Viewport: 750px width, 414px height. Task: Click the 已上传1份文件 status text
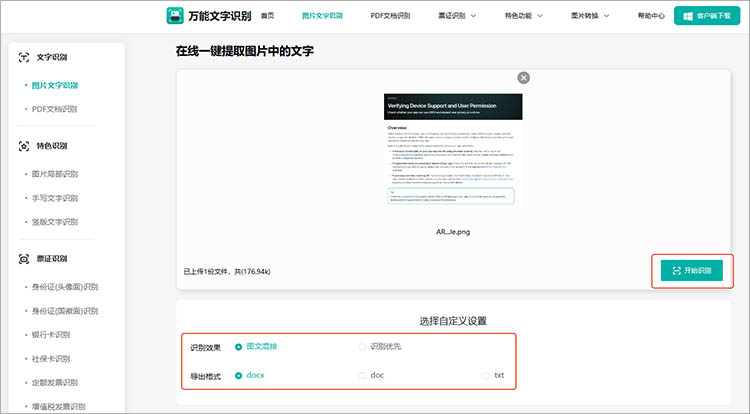coord(227,272)
